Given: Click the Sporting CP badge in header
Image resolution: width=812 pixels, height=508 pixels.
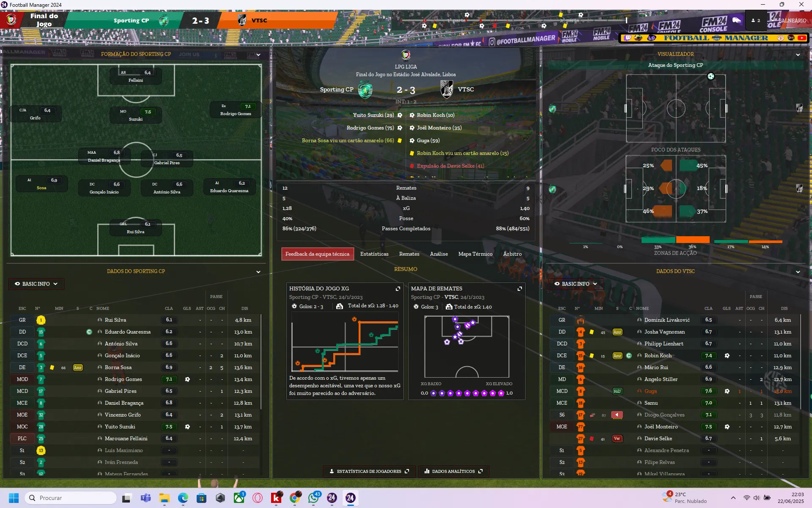Looking at the screenshot, I should click(x=164, y=20).
